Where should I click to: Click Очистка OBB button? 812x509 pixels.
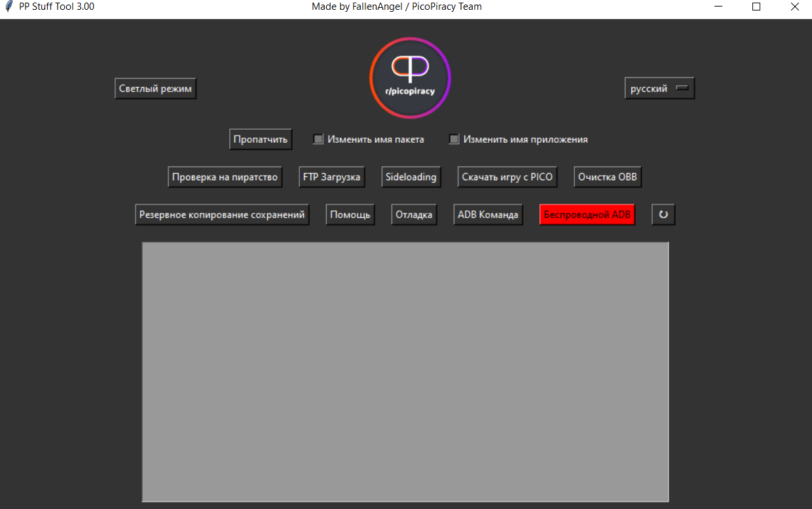tap(608, 177)
